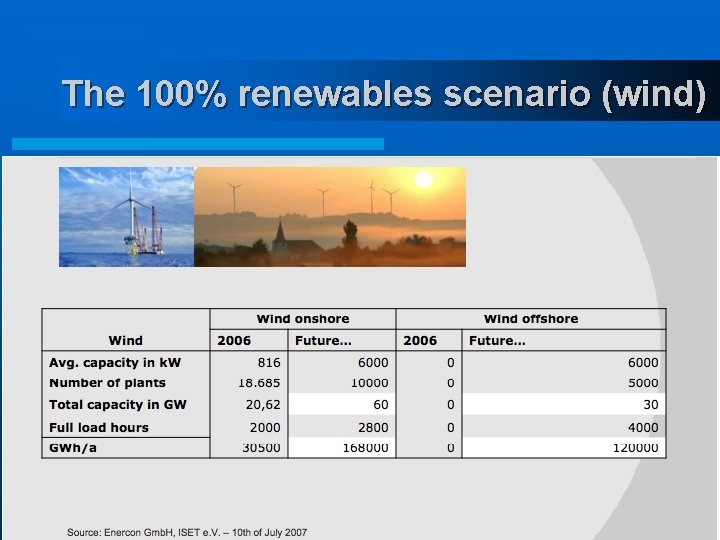Click the cell with value 5000
720x540 pixels.
coord(563,382)
